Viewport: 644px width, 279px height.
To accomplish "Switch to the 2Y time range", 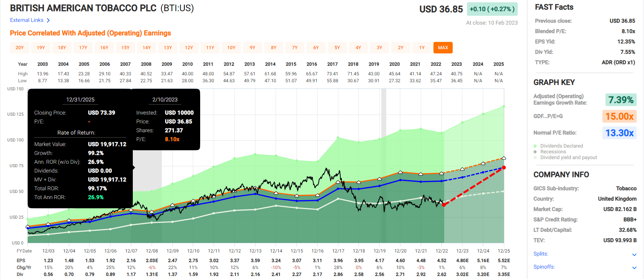I will point(401,48).
